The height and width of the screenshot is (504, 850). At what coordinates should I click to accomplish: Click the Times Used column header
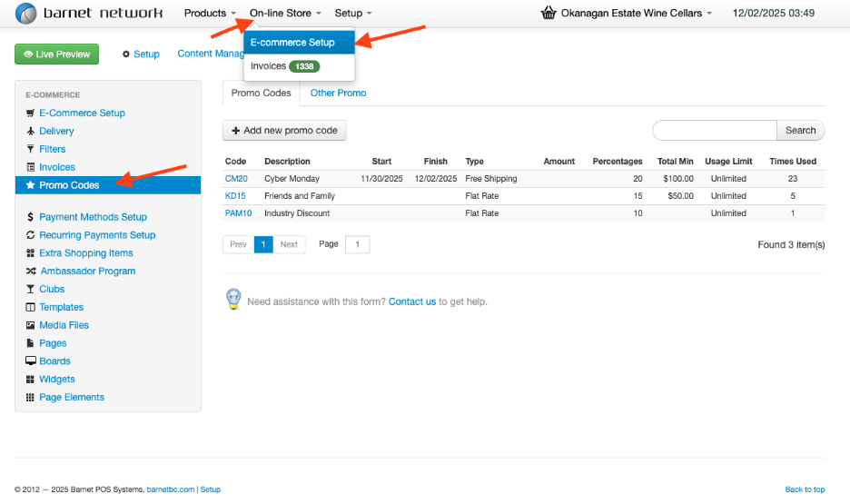click(x=793, y=162)
